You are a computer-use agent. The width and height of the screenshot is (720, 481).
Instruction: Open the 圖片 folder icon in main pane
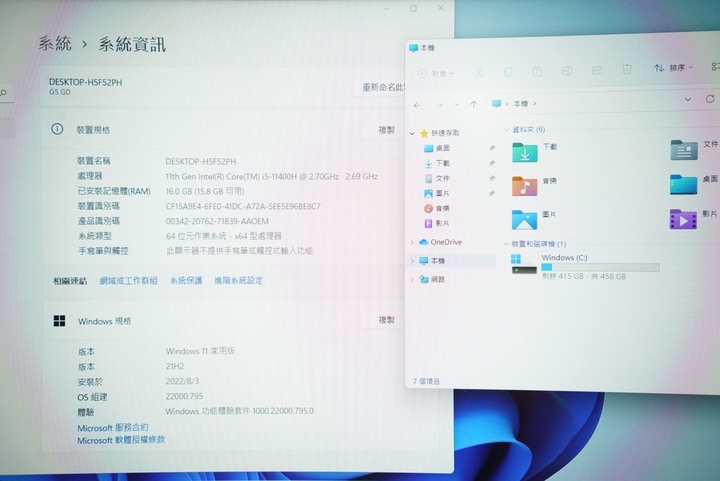[x=524, y=219]
